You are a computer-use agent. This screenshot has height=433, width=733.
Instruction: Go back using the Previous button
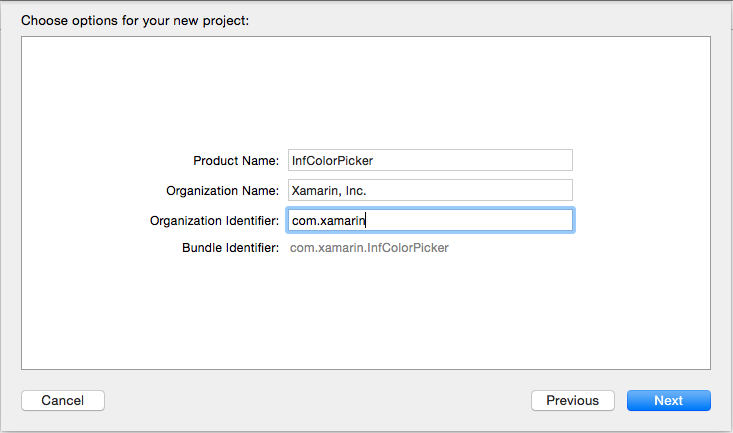pos(573,401)
